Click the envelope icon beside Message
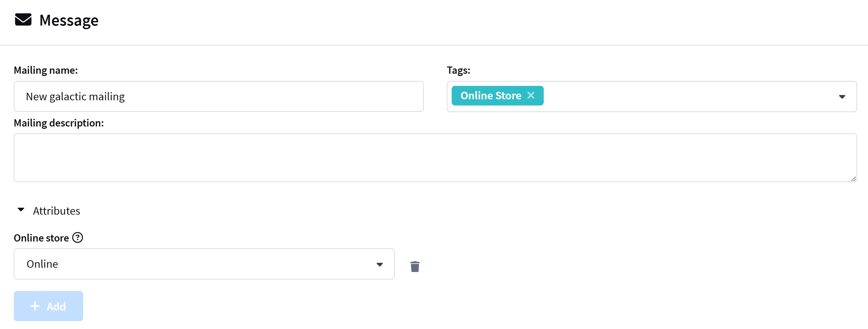Screen dimensions: 868x329 click(23, 20)
